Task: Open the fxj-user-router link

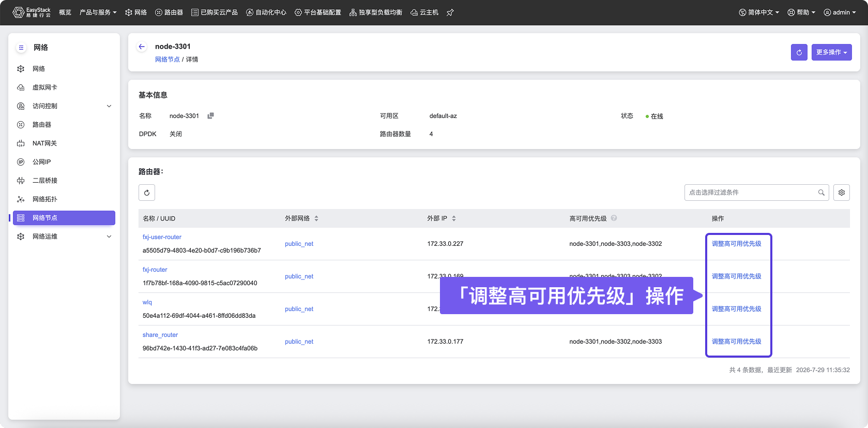Action: (x=162, y=237)
